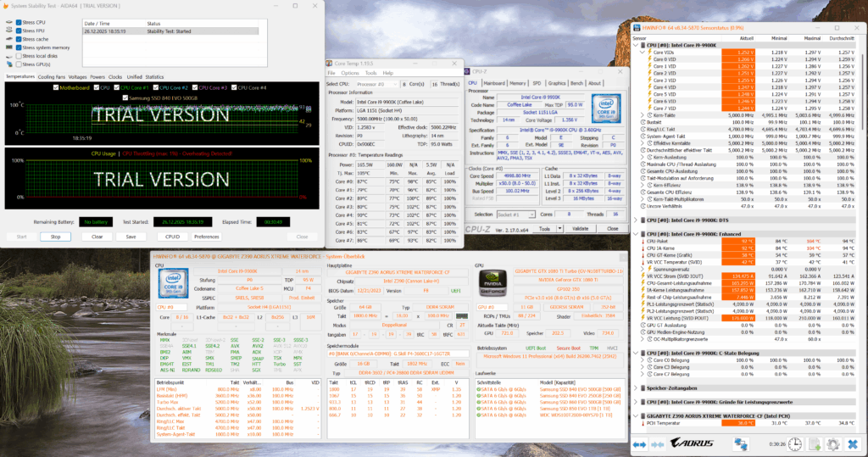The width and height of the screenshot is (868, 457).
Task: Click the AIDA64 flame icon in title bar
Action: pos(6,6)
